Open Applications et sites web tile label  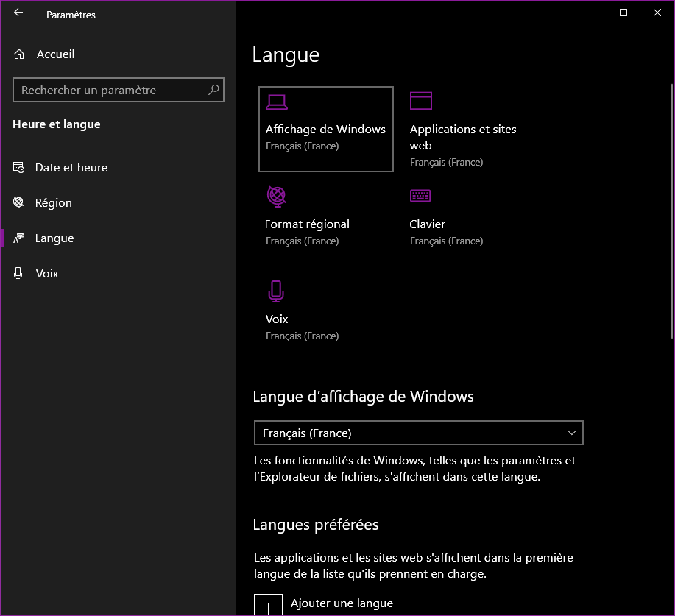point(463,137)
